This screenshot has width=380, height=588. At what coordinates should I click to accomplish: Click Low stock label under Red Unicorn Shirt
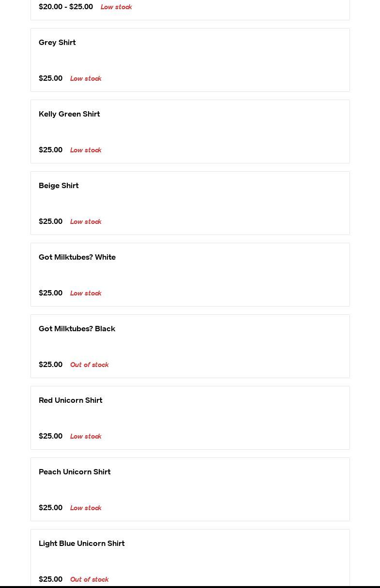86,436
